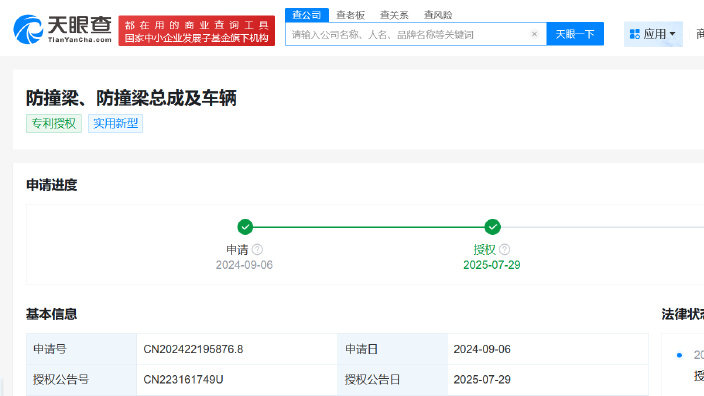This screenshot has height=396, width=704.
Task: Click the patent title 防撞梁、防撞梁总成及车辆
Action: [131, 98]
